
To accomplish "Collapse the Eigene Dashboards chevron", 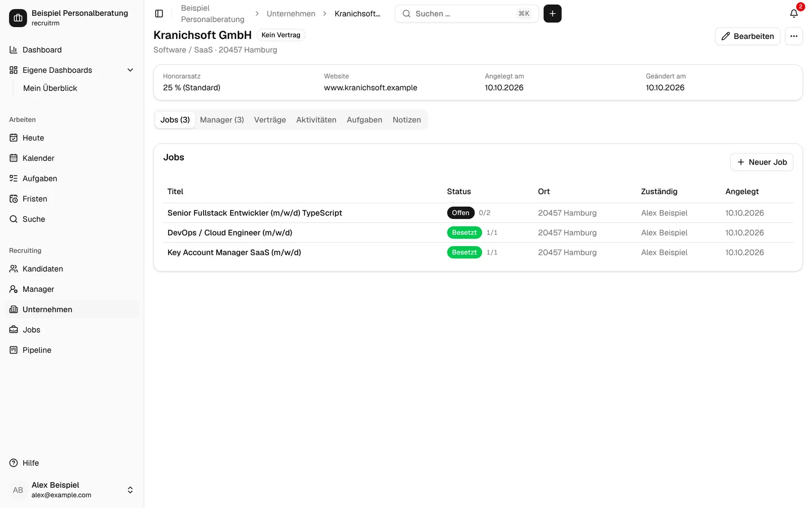I will (x=130, y=70).
